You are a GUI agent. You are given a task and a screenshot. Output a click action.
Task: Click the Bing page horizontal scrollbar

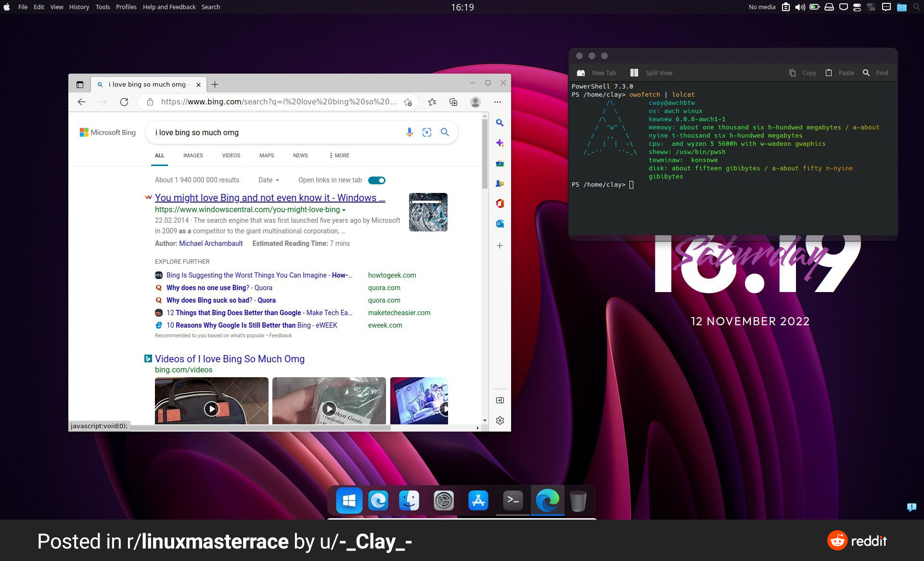[x=260, y=428]
